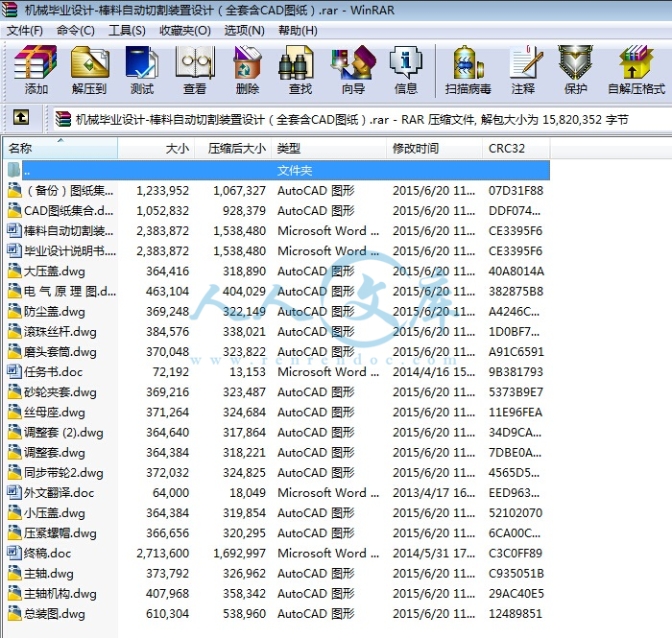Click the archive path address field
The width and height of the screenshot is (672, 638).
(361, 120)
